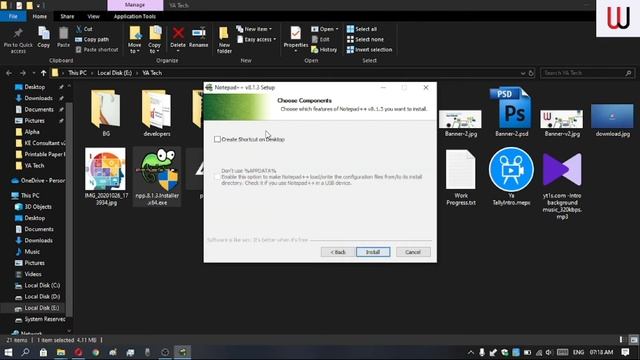Click the Back navigation arrow

(x=9, y=73)
